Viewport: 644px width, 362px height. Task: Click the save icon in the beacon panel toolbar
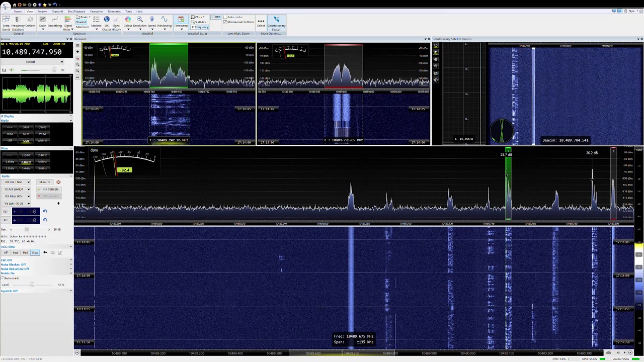[x=436, y=73]
